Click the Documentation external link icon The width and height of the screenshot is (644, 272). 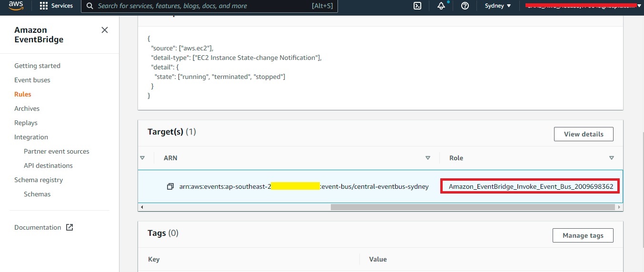click(x=69, y=227)
